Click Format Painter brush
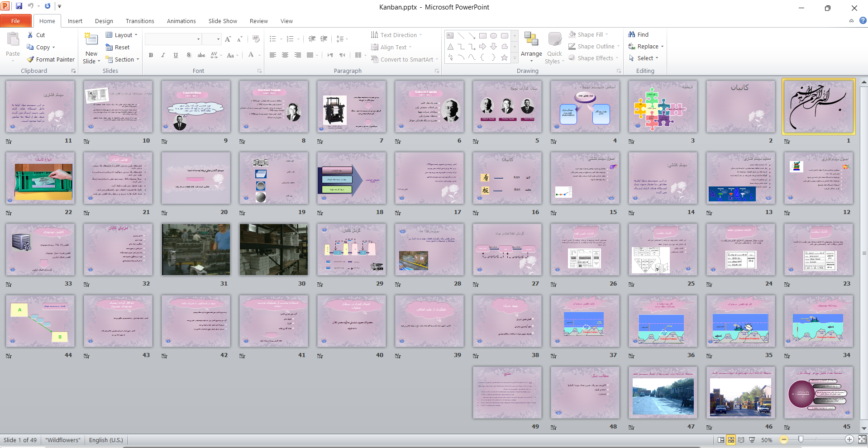868x448 pixels. (x=30, y=59)
